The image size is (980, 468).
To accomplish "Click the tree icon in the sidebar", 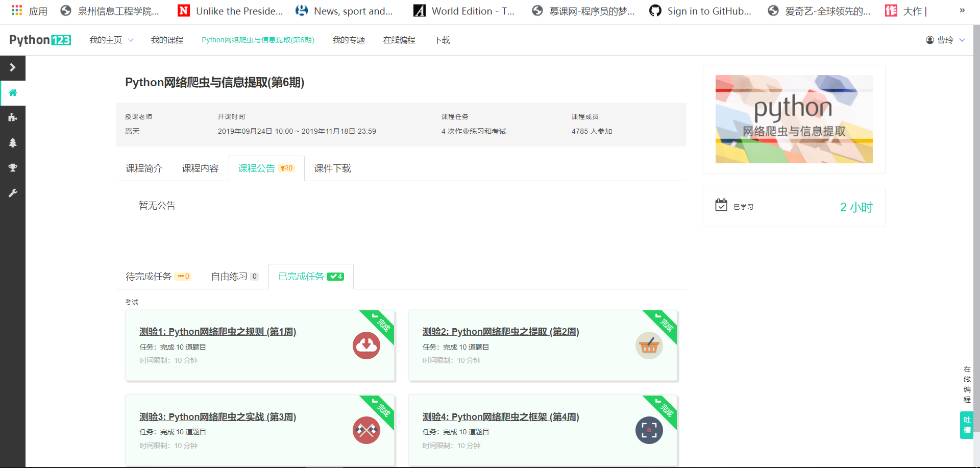I will pyautogui.click(x=13, y=143).
